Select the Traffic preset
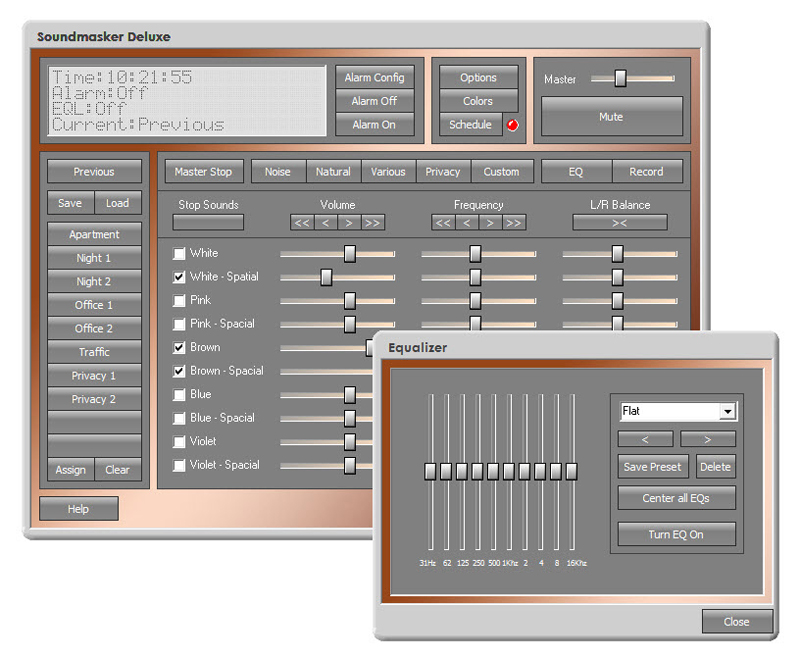The height and width of the screenshot is (657, 800). [x=94, y=352]
